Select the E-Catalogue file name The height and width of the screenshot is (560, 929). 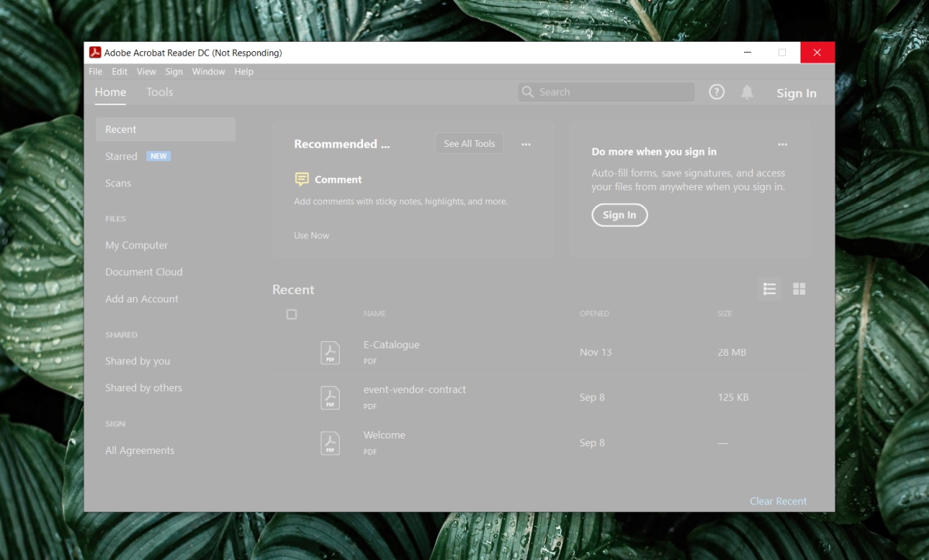(x=392, y=345)
